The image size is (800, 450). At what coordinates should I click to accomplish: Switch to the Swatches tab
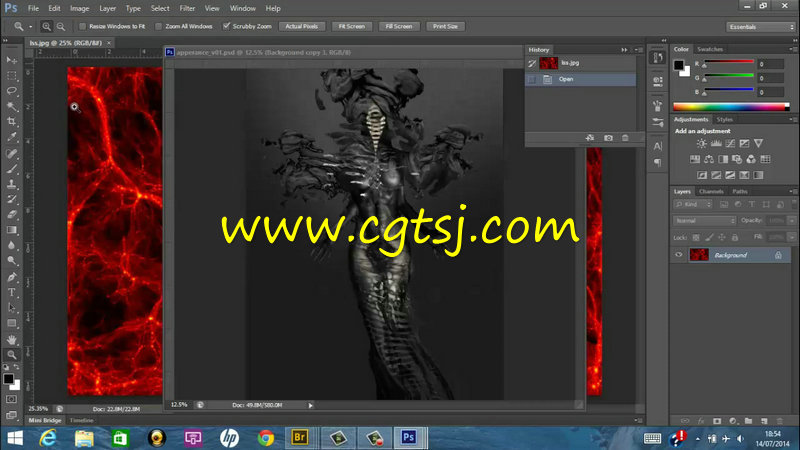tap(710, 49)
